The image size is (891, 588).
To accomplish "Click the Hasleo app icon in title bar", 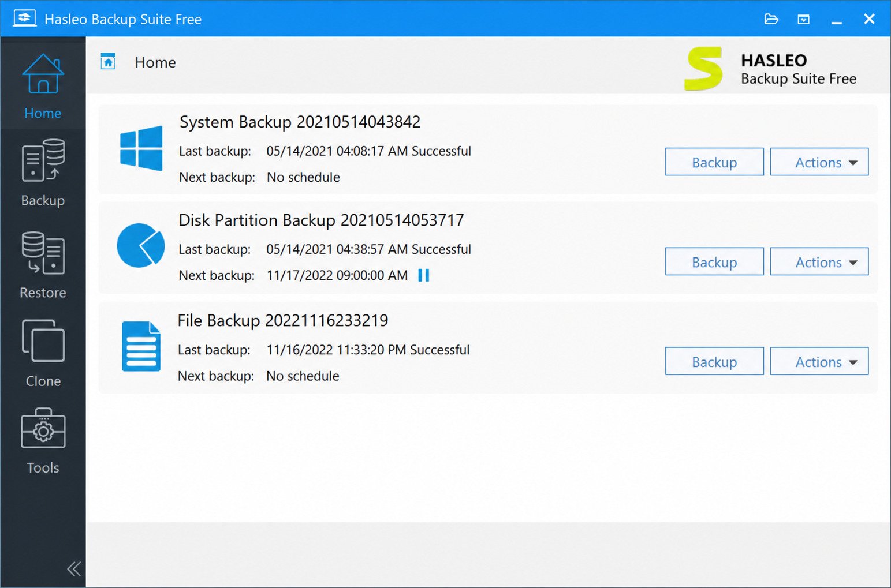I will (24, 18).
